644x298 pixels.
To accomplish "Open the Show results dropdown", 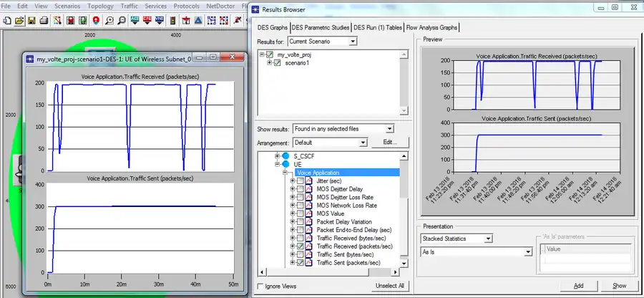I will coord(389,129).
